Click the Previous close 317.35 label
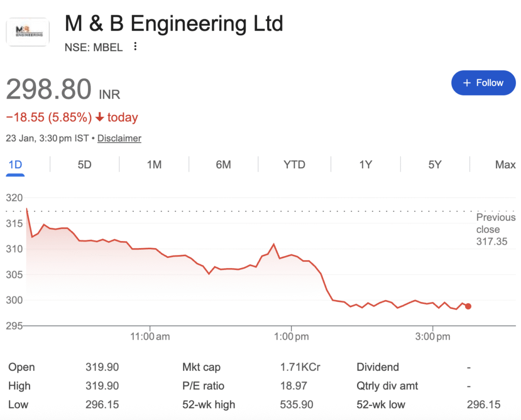 click(x=495, y=229)
